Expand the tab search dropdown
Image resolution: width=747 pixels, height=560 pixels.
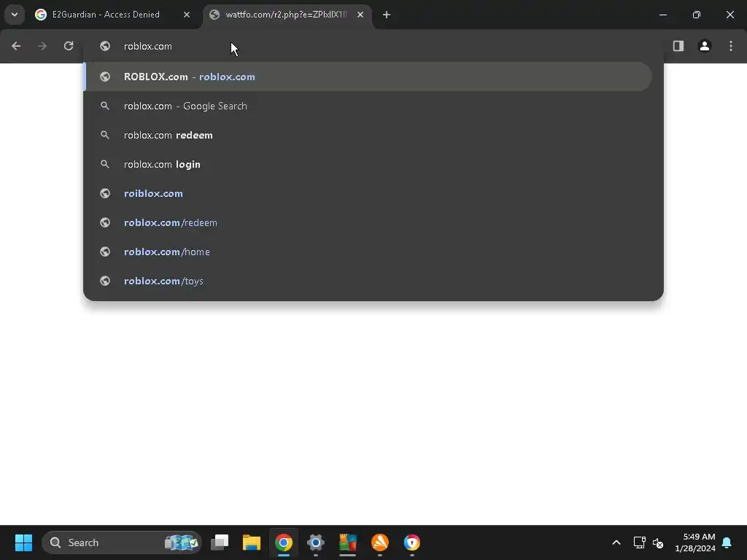[15, 15]
